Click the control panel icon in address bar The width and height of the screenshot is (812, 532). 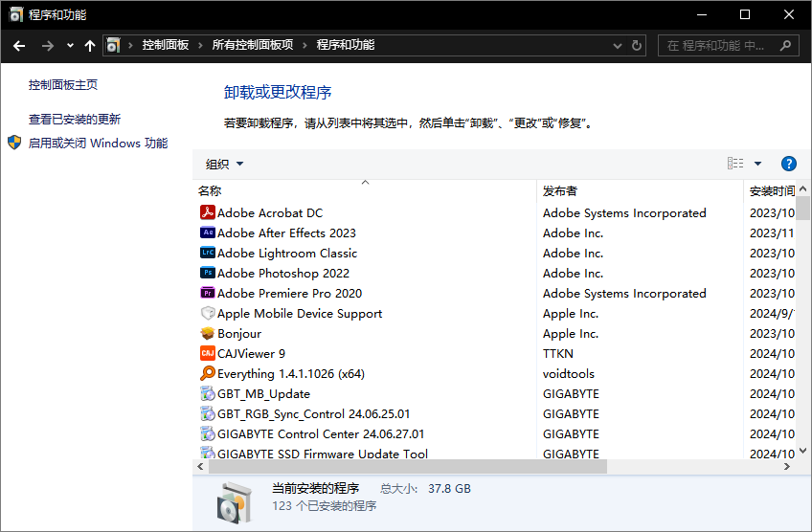pos(113,46)
